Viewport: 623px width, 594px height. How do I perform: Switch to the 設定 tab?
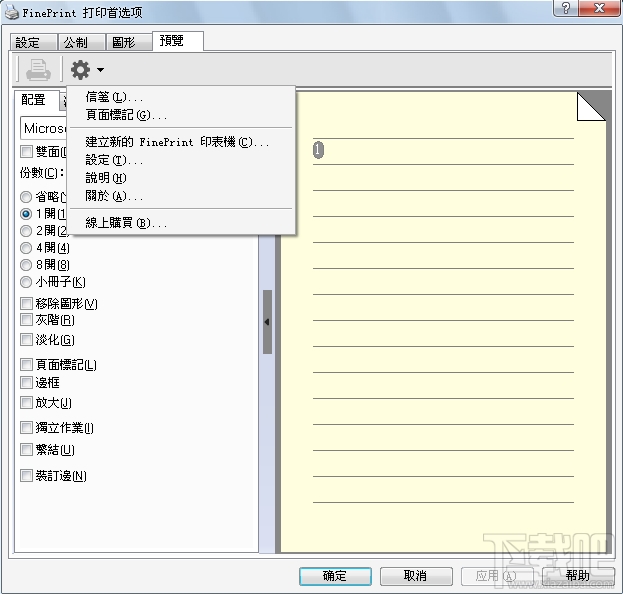(x=33, y=42)
